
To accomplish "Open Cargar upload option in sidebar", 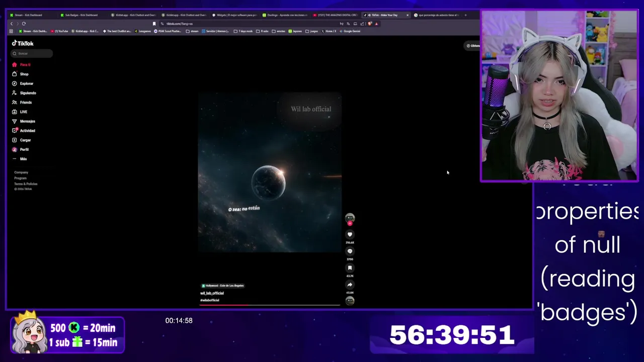I will (22, 140).
